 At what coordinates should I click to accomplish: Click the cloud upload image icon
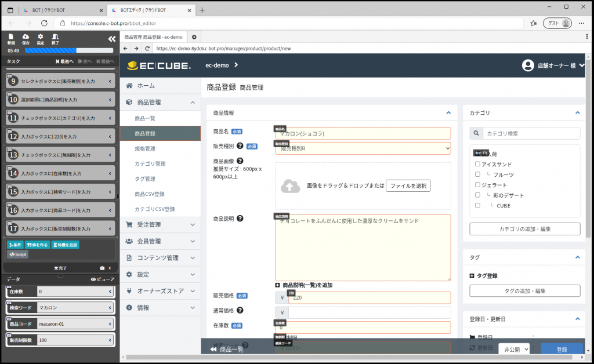pyautogui.click(x=290, y=186)
